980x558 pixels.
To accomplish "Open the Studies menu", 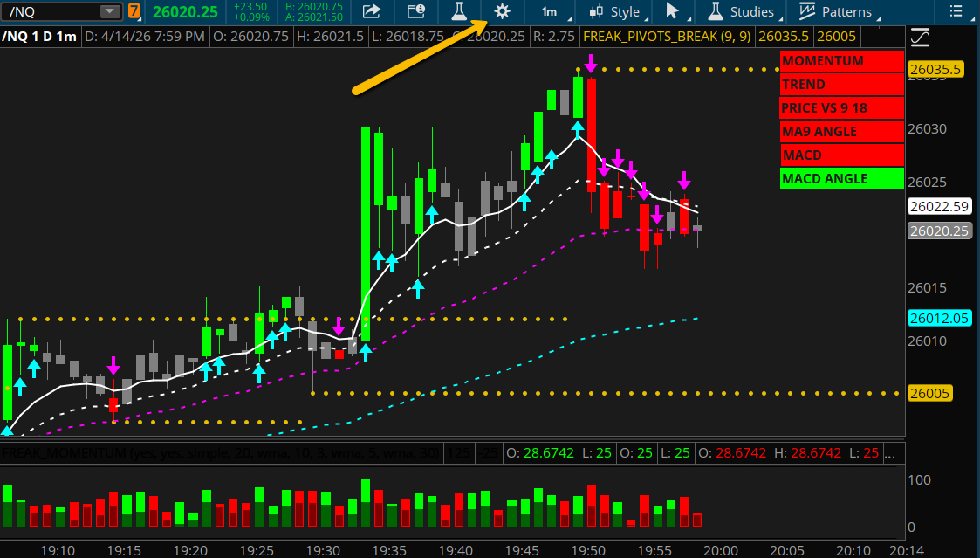I will 741,12.
